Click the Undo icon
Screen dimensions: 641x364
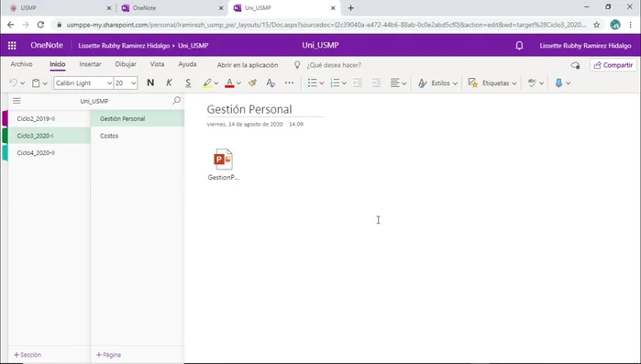pos(13,83)
